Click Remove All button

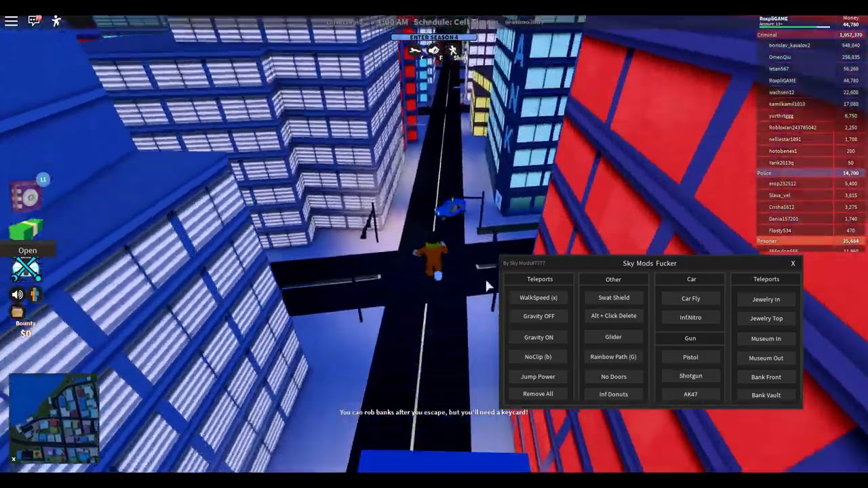(538, 394)
